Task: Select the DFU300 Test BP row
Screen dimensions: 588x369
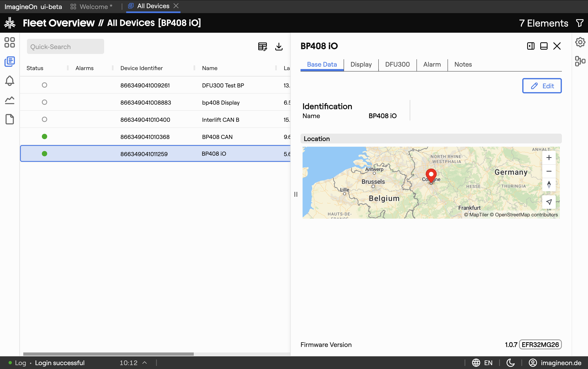Action: coord(155,85)
